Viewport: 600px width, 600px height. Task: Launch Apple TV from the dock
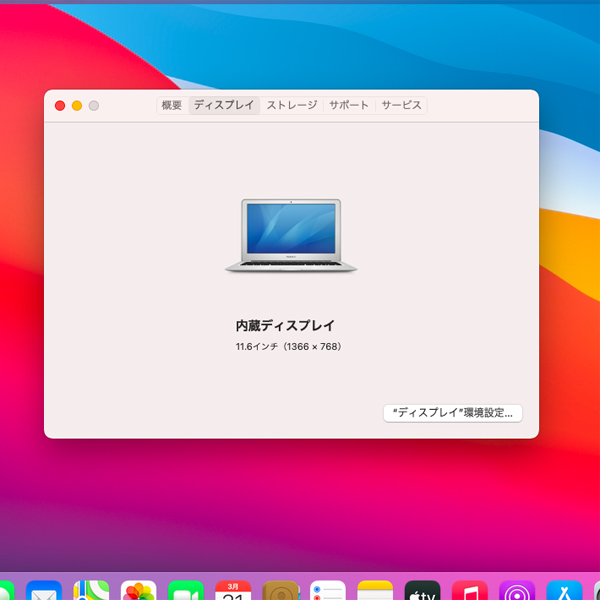pos(422,591)
